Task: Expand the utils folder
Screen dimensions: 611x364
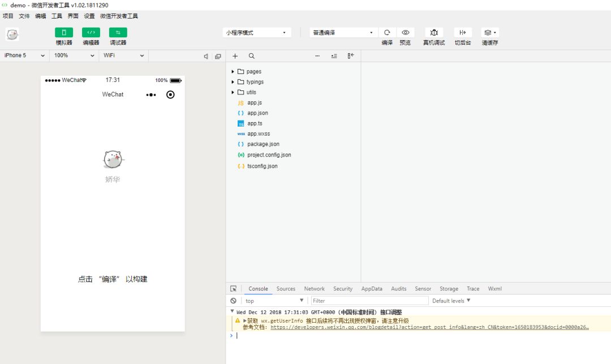Action: point(233,92)
